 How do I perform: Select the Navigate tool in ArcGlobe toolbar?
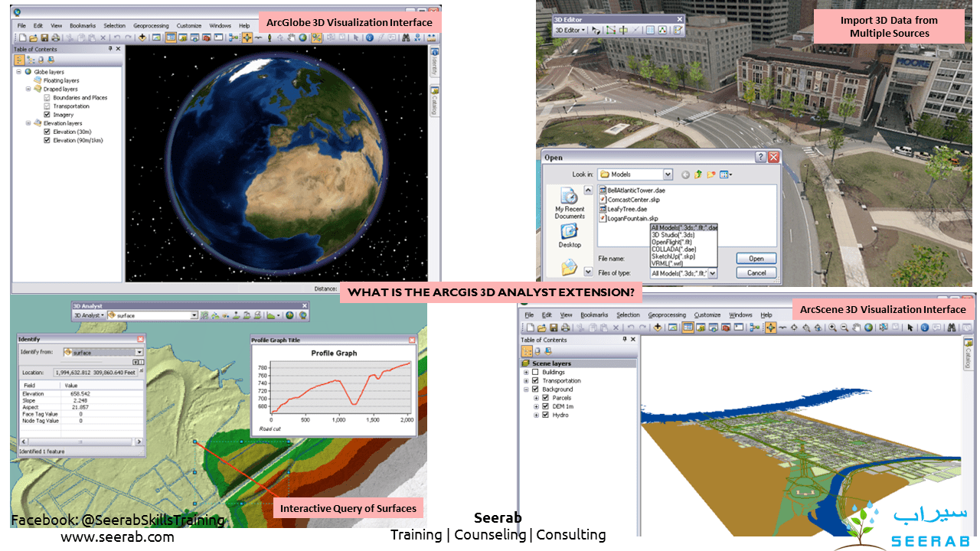[x=247, y=37]
